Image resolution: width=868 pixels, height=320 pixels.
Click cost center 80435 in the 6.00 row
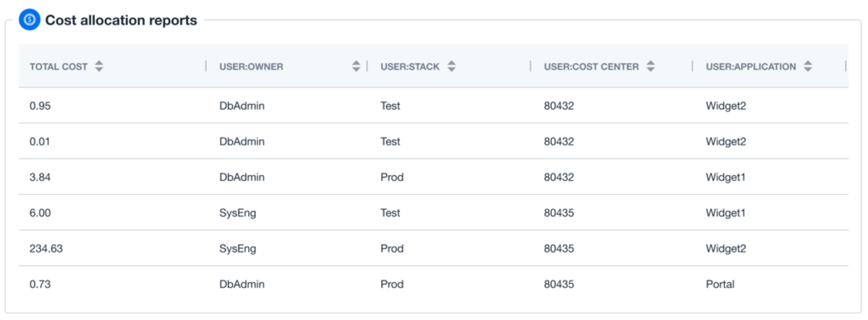click(559, 213)
